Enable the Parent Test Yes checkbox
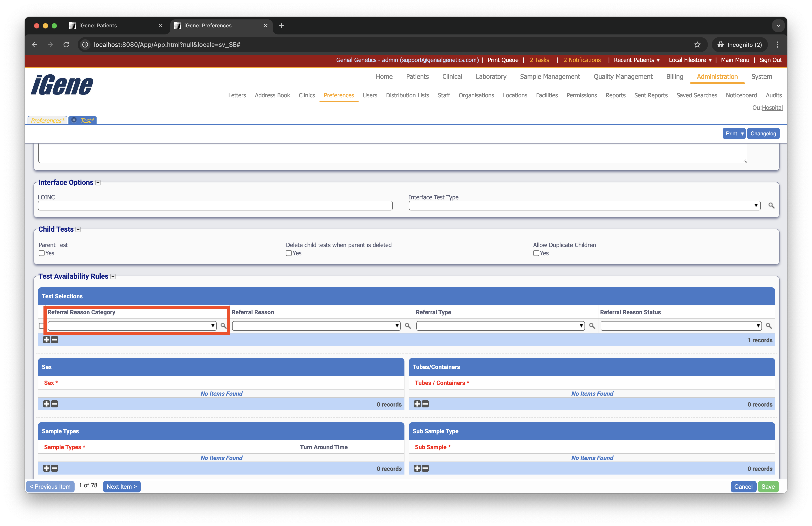Viewport: 812px width, 526px height. pyautogui.click(x=42, y=253)
